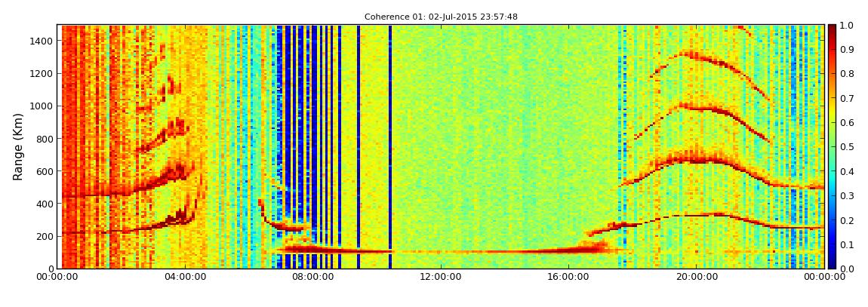Click the green middle of the colorbar
The height and width of the screenshot is (307, 868).
[x=832, y=146]
